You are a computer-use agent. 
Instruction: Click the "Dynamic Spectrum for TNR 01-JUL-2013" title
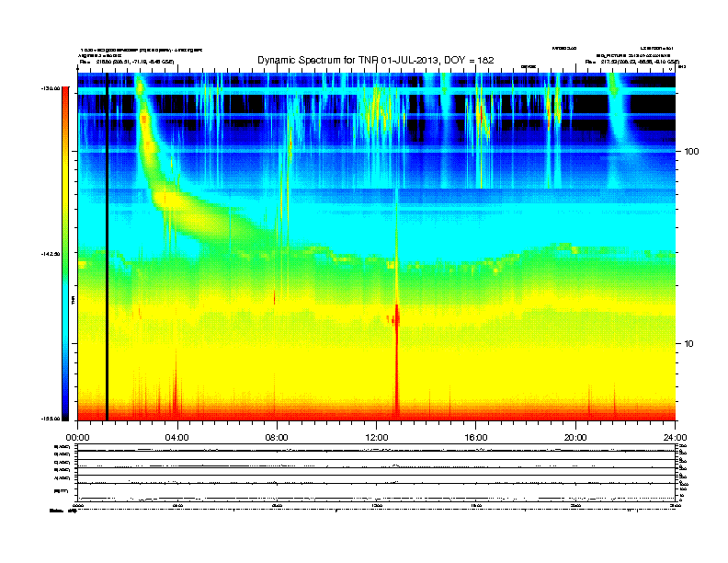coord(376,60)
